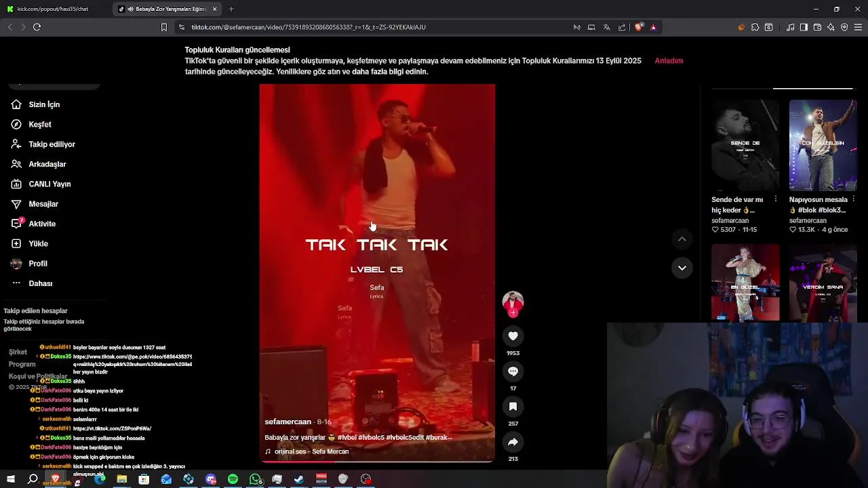
Task: Open Brave Rewards triangle icon
Action: point(653,27)
